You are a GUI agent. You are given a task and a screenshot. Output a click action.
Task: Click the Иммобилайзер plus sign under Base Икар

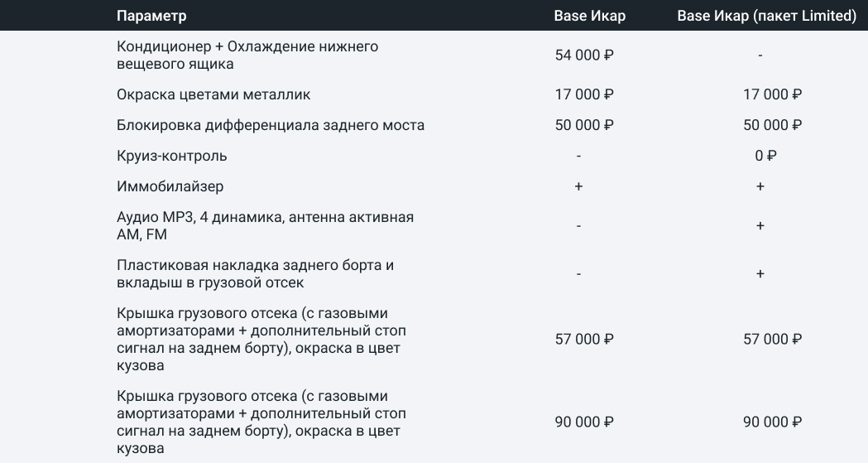tap(578, 186)
